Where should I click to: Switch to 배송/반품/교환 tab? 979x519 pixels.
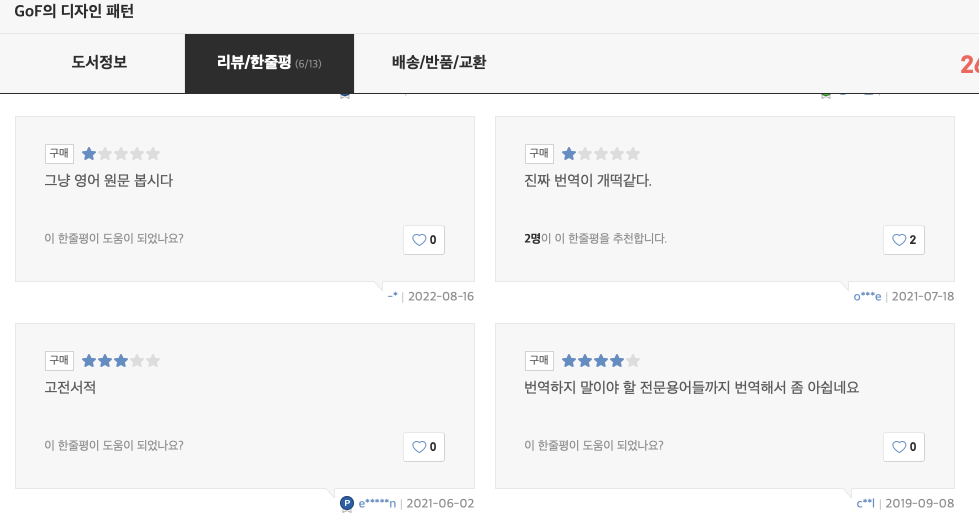pyautogui.click(x=438, y=63)
